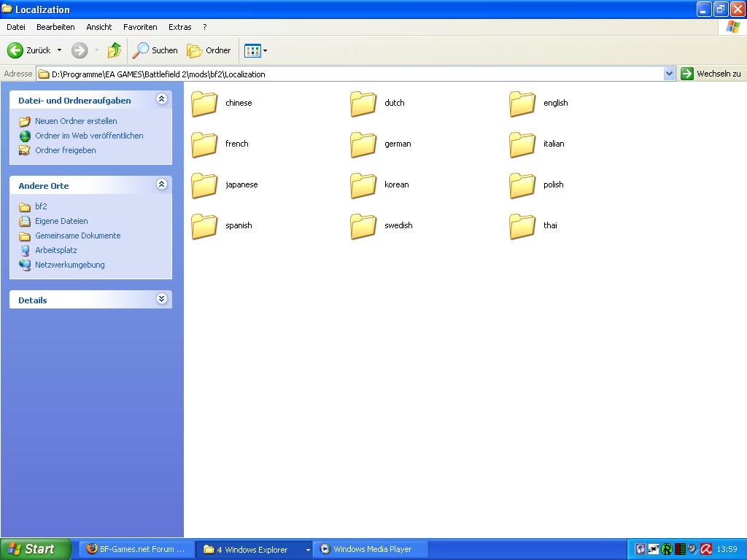Open the Ansicht menu
Image resolution: width=747 pixels, height=560 pixels.
(x=99, y=27)
